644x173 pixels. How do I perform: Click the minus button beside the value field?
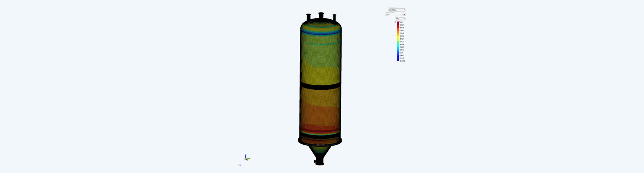(x=386, y=15)
